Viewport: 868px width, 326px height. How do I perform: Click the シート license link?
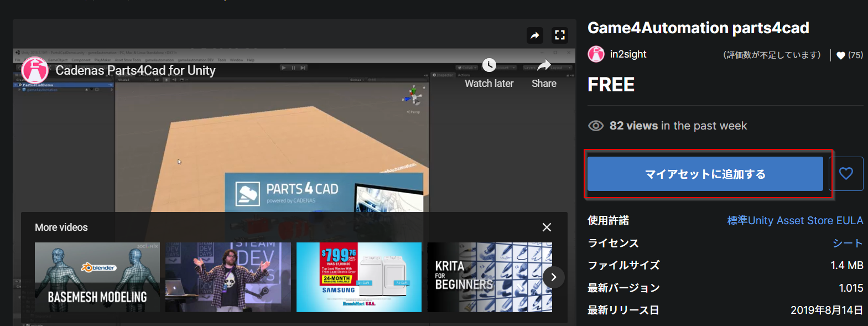coord(848,243)
